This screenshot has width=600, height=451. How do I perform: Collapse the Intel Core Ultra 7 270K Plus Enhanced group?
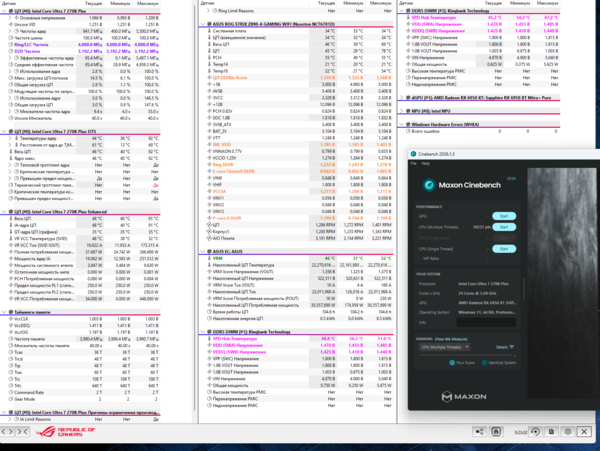pos(4,212)
